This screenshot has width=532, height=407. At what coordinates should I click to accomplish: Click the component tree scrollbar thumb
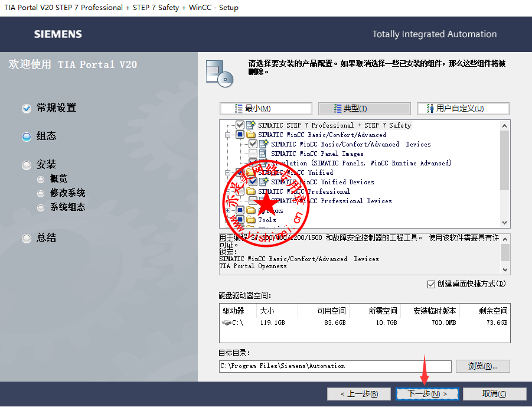(x=504, y=160)
